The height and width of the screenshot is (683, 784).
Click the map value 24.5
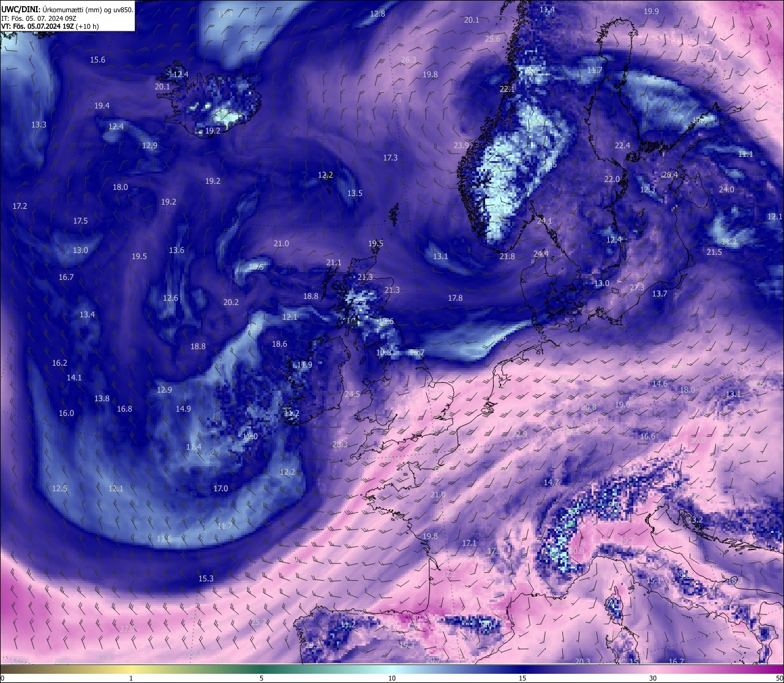352,394
